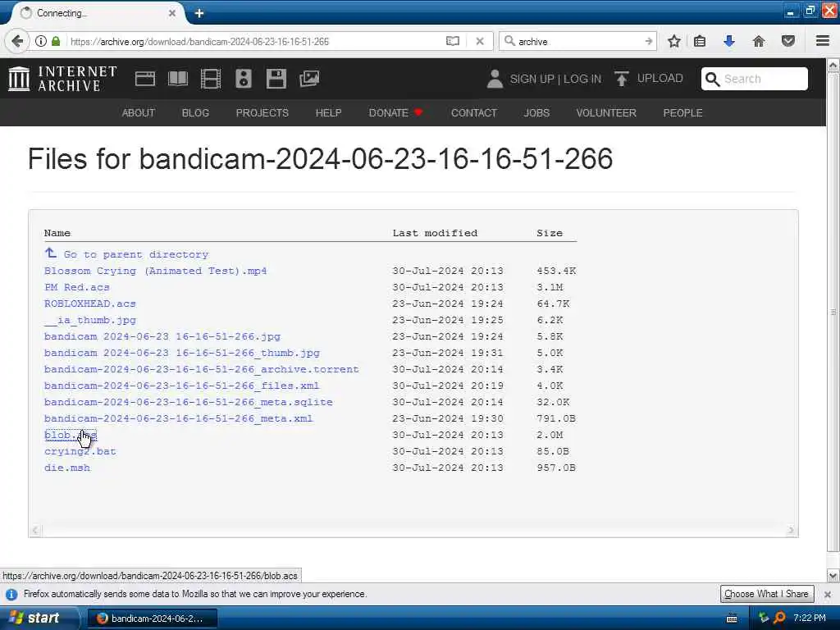Click taskbar clock showing 7:22 PM
The height and width of the screenshot is (630, 840).
(809, 618)
